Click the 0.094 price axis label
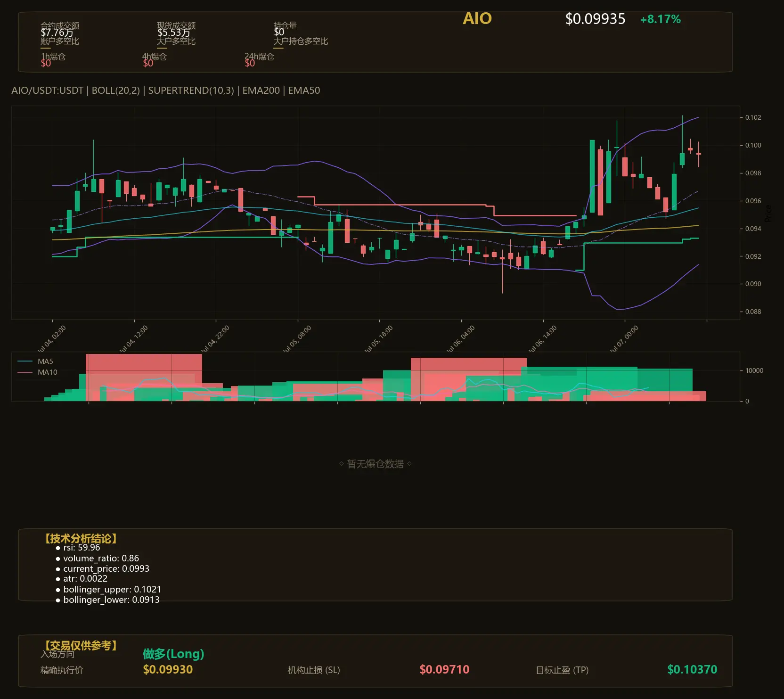 tap(753, 229)
